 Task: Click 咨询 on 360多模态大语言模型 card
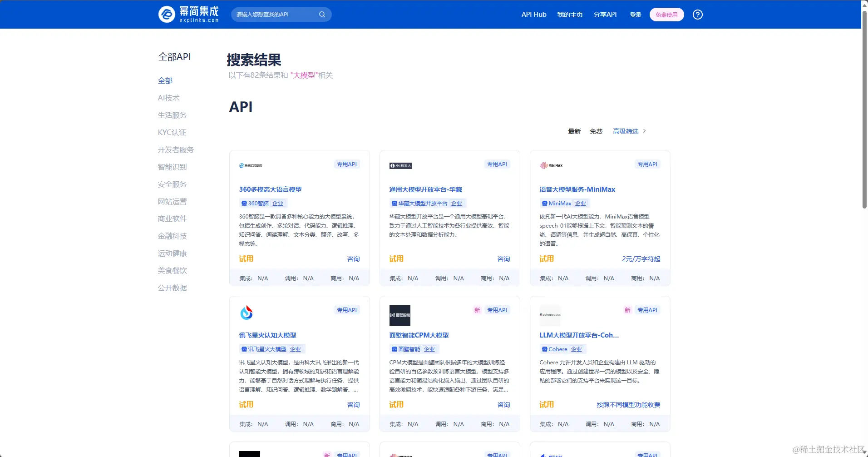(x=353, y=259)
